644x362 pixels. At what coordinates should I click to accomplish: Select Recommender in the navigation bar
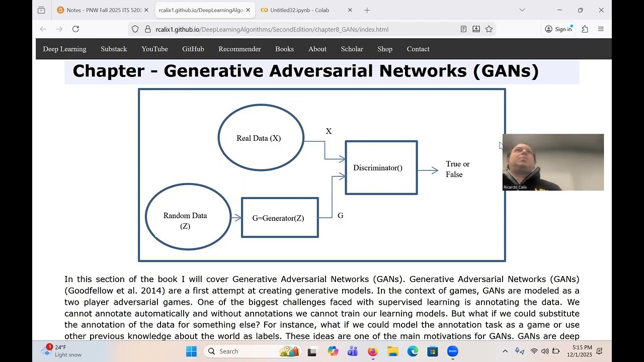(x=239, y=49)
